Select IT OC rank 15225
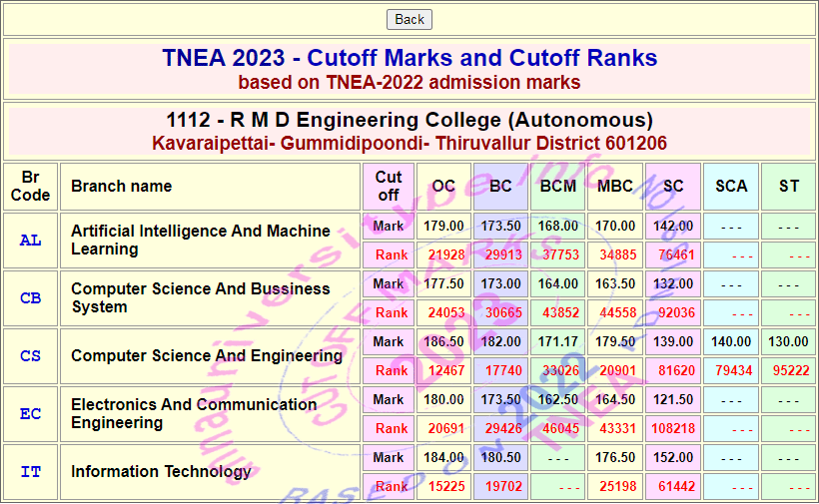 pos(446,486)
